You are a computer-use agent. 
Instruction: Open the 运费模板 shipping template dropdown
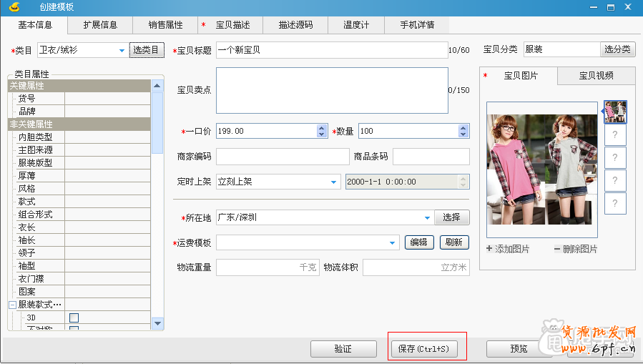pyautogui.click(x=392, y=243)
